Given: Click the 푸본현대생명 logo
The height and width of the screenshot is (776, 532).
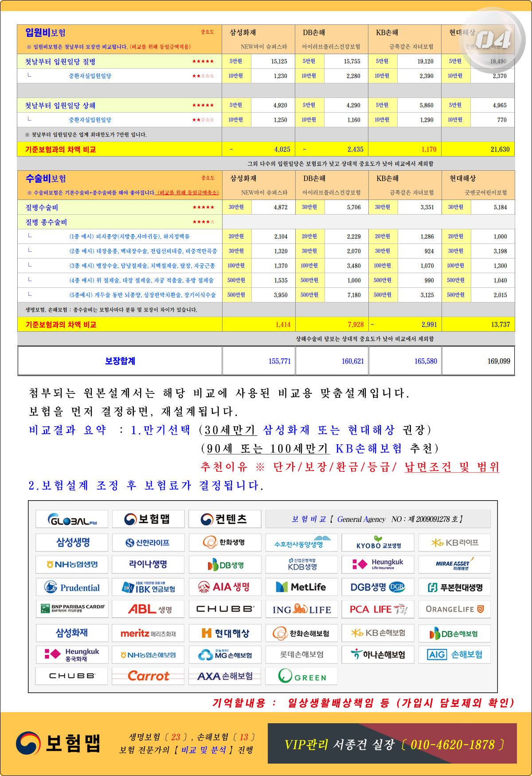Looking at the screenshot, I should (454, 587).
